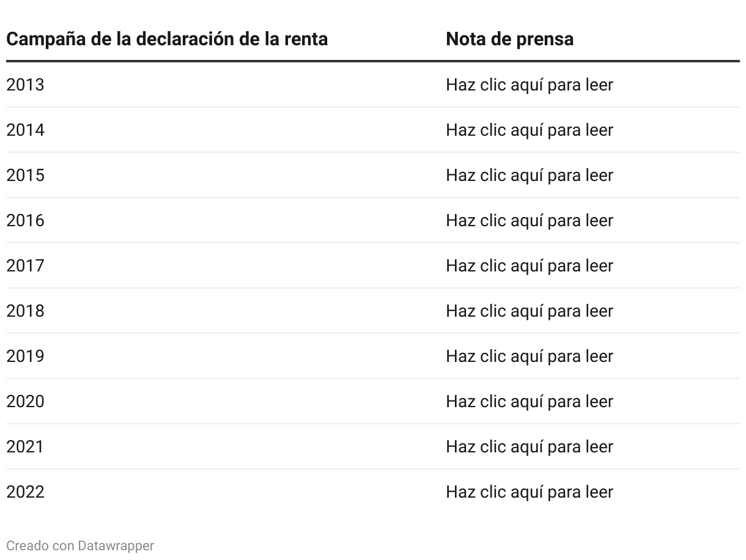Open the 2016 press note link
The width and height of the screenshot is (746, 560).
pyautogui.click(x=529, y=221)
